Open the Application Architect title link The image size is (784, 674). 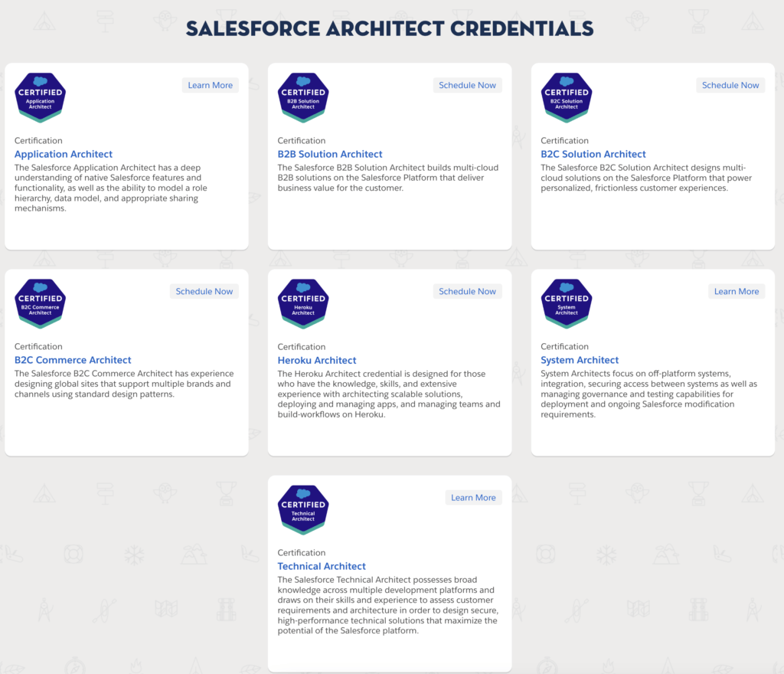(x=64, y=154)
